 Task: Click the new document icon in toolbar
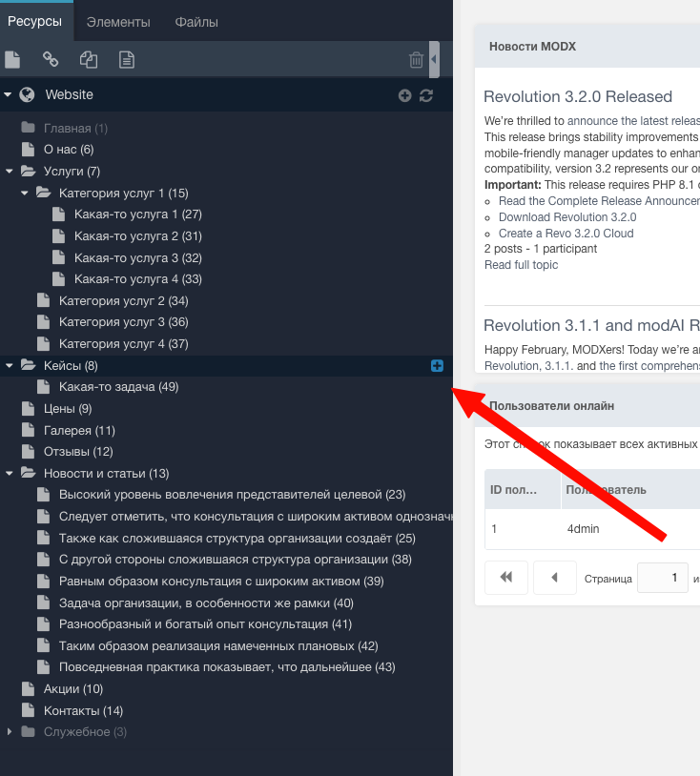(12, 60)
